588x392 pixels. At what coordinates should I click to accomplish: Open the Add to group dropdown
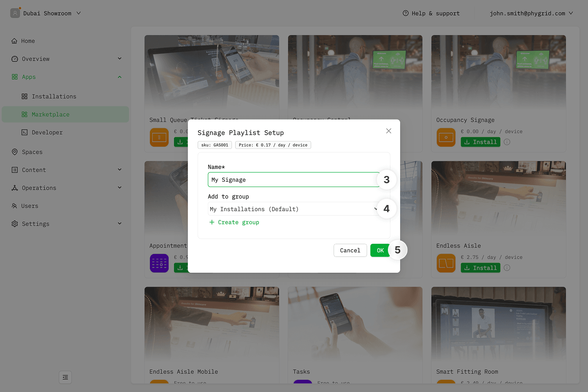coord(293,209)
